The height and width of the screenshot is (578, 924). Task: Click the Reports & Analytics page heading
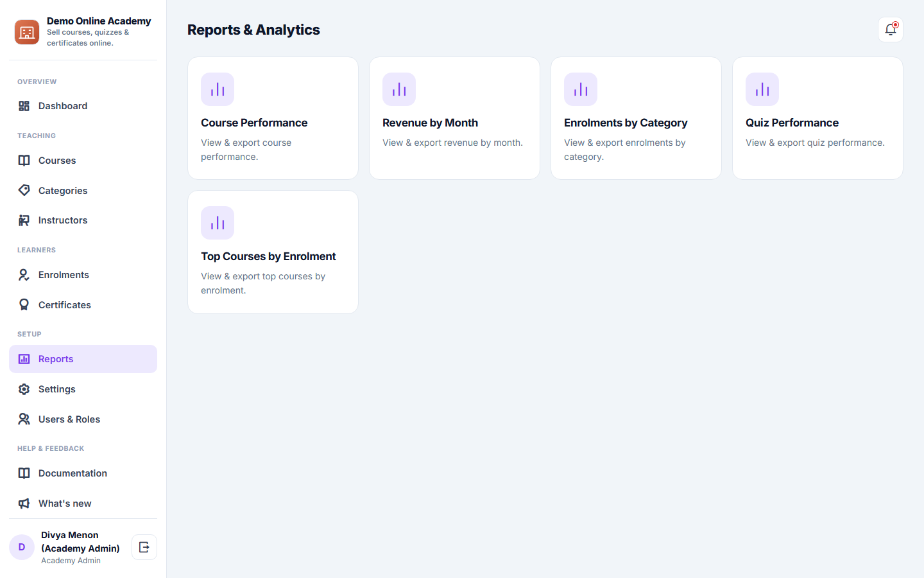253,30
